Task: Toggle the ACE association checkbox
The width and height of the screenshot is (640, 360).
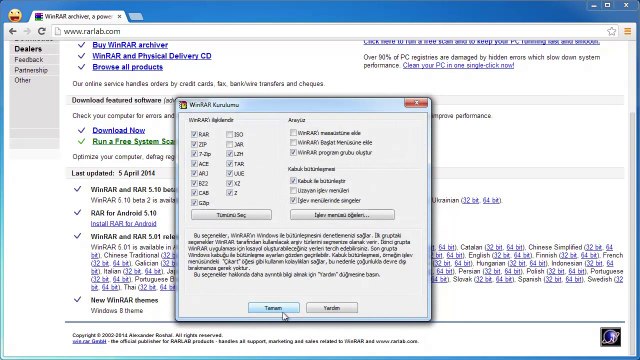Action: (x=194, y=164)
